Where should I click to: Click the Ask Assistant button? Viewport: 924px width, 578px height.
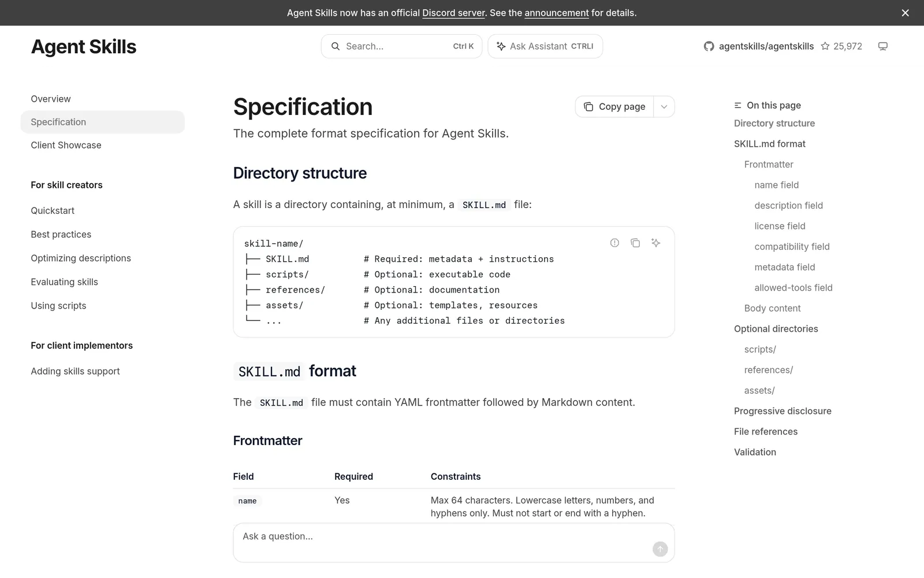click(x=545, y=46)
